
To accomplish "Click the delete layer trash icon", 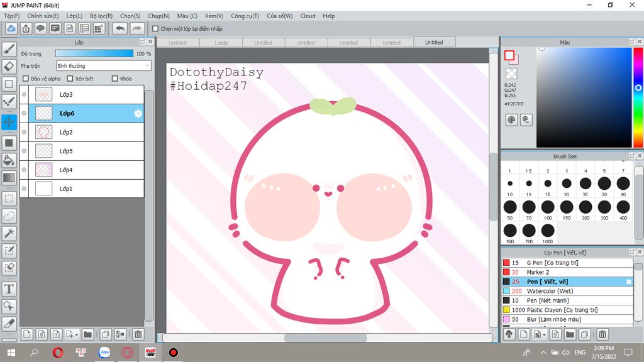I will (138, 334).
